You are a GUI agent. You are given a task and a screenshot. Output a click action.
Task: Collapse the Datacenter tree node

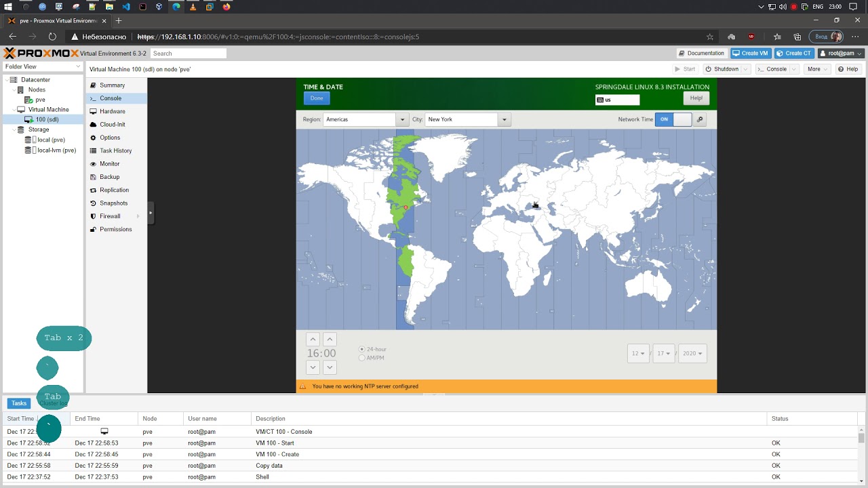[6, 80]
